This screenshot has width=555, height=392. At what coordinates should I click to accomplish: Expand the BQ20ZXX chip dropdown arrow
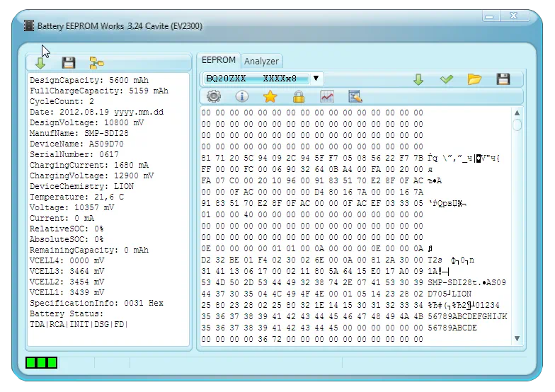coord(316,79)
